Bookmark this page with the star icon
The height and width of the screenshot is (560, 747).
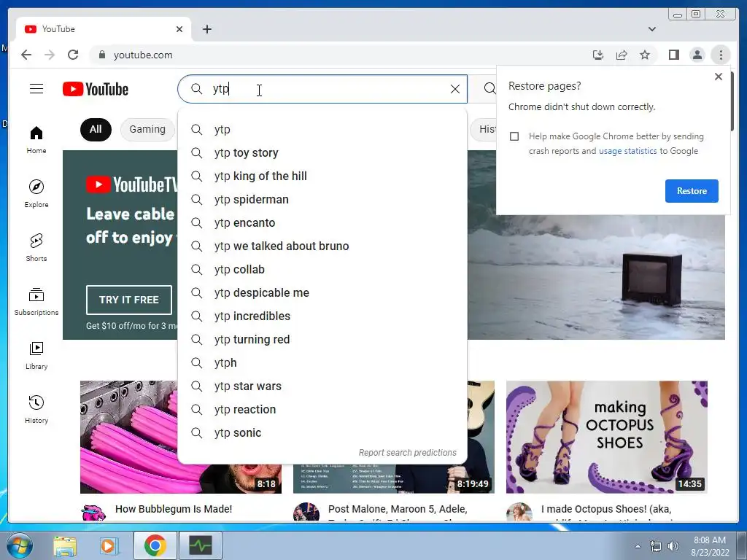tap(645, 55)
